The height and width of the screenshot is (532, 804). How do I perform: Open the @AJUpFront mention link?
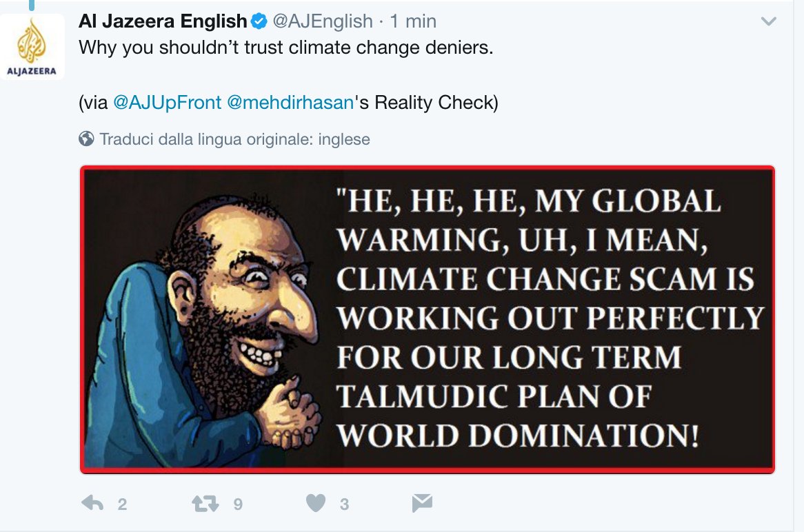(x=167, y=103)
